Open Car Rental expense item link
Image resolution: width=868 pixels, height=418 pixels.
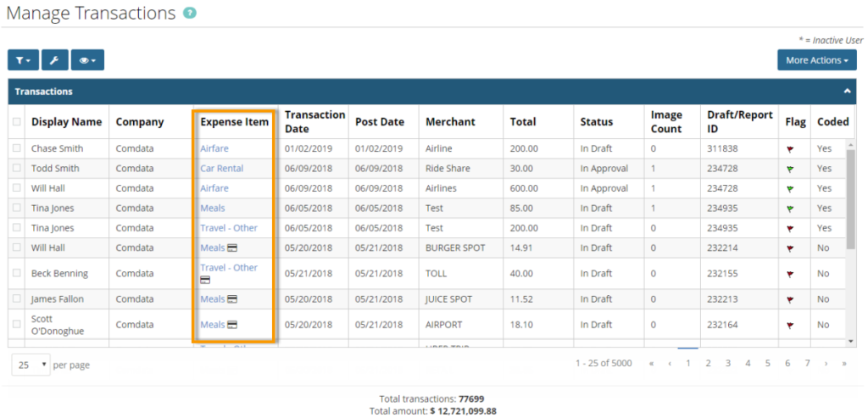tap(221, 169)
